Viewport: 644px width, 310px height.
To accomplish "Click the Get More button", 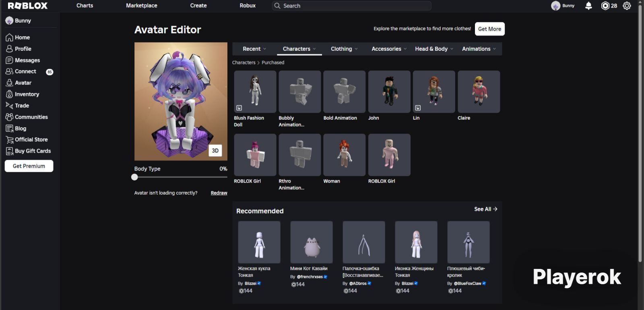I will coord(489,29).
